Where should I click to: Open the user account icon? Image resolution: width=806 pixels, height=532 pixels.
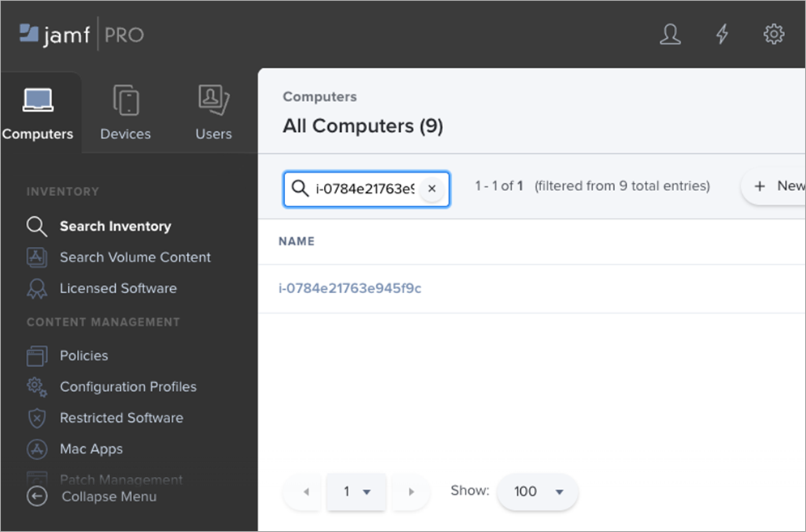[670, 35]
